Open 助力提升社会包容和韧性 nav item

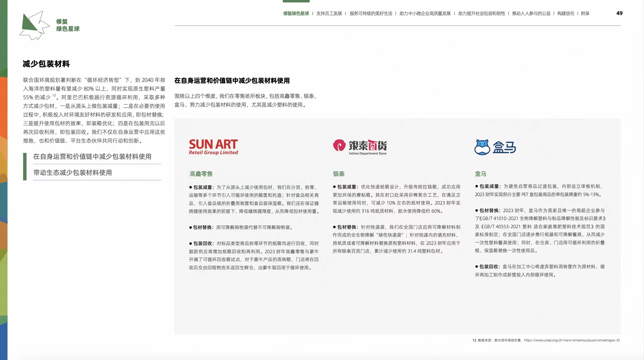tap(482, 14)
